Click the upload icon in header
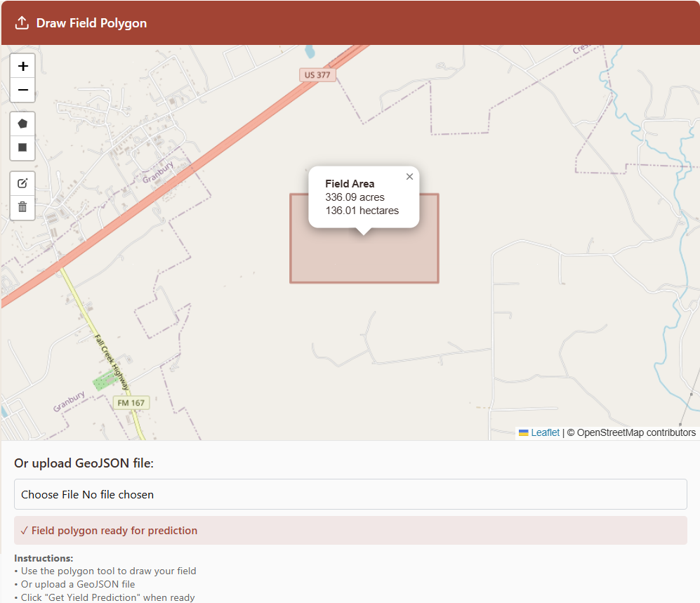 coord(22,23)
